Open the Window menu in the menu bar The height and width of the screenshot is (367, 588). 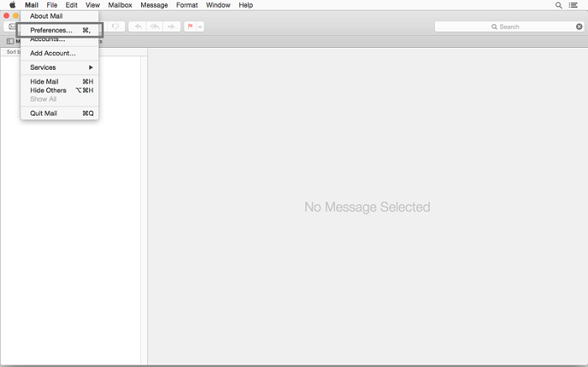click(218, 5)
